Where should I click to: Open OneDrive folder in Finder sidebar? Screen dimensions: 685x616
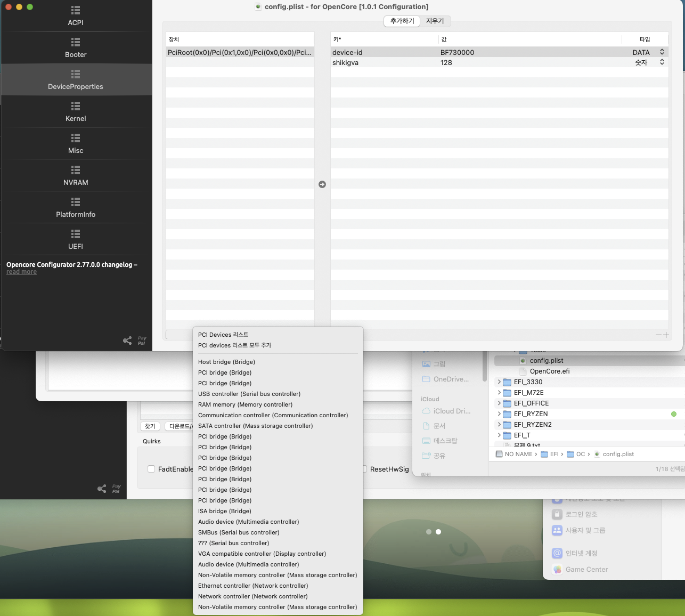click(x=446, y=379)
